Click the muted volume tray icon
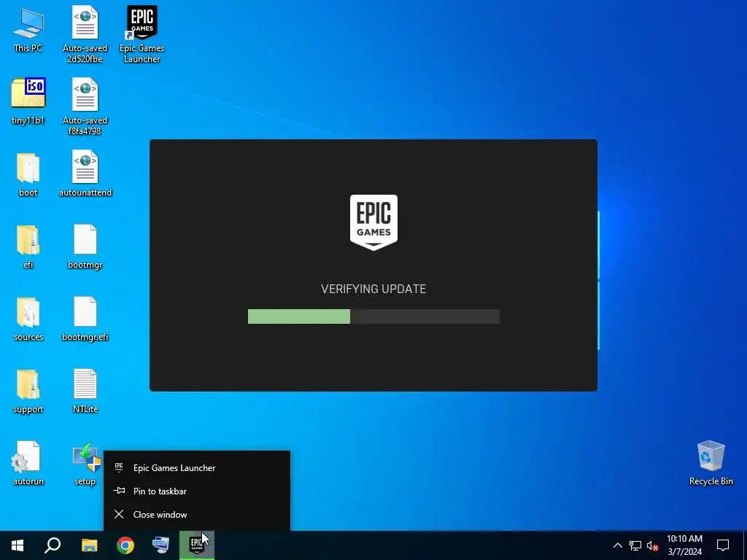The height and width of the screenshot is (560, 747). click(652, 545)
